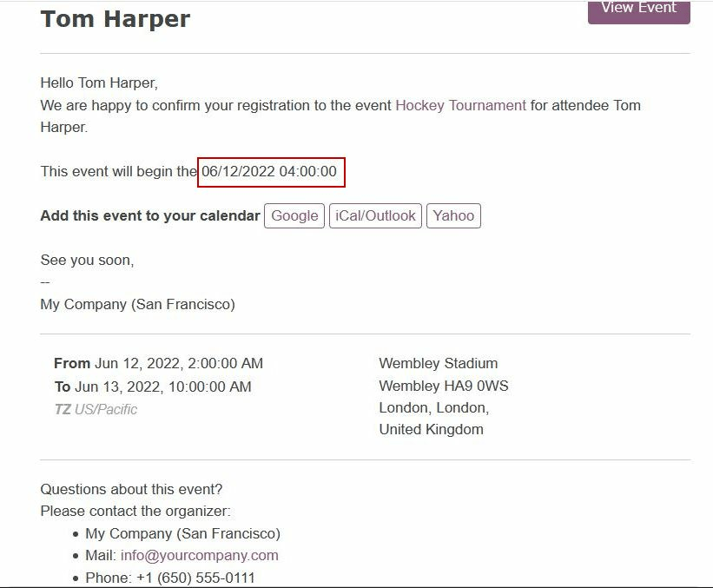Viewport: 713px width, 588px height.
Task: Select the Wembley Stadium venue name
Action: pyautogui.click(x=439, y=363)
